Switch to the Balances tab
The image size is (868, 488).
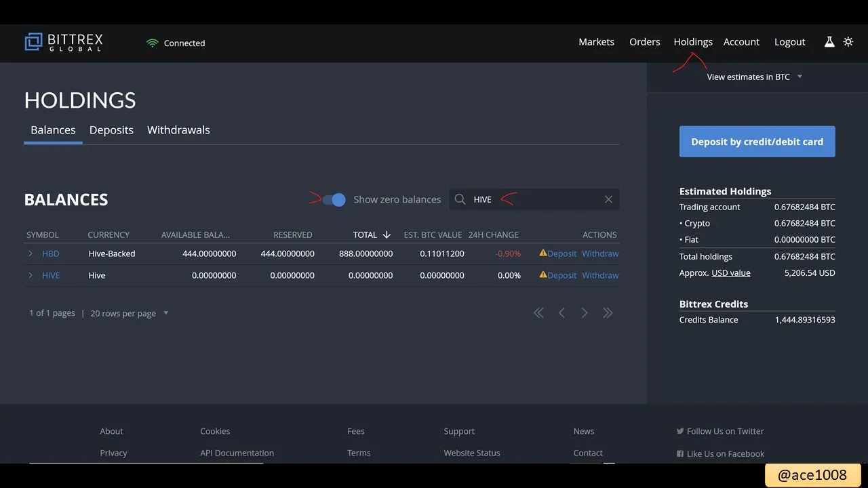pos(53,130)
